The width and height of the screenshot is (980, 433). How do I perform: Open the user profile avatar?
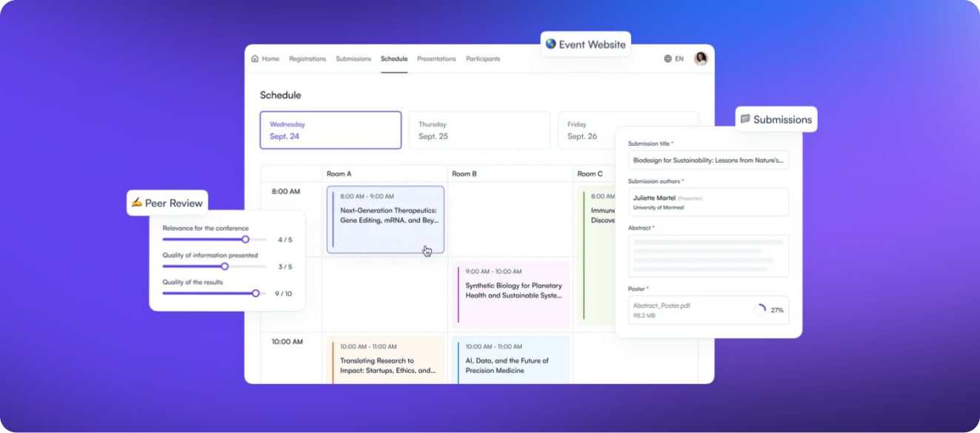(x=701, y=58)
